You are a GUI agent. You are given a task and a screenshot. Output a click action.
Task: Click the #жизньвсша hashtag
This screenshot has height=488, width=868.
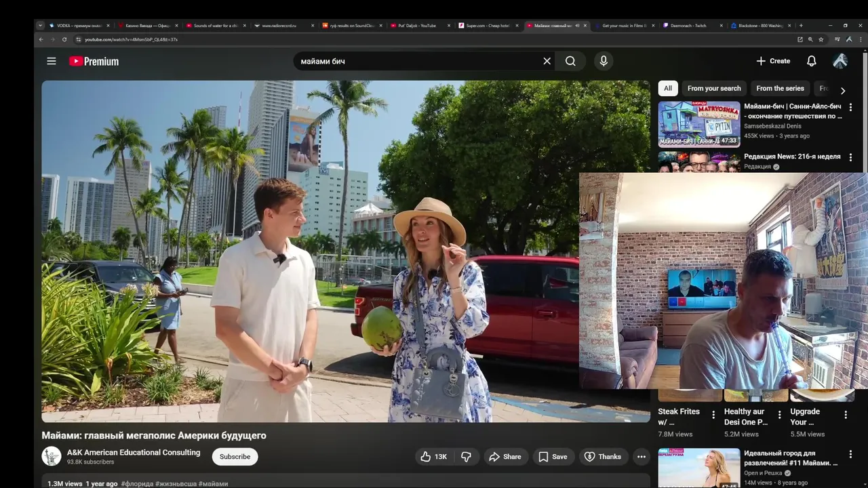176,484
